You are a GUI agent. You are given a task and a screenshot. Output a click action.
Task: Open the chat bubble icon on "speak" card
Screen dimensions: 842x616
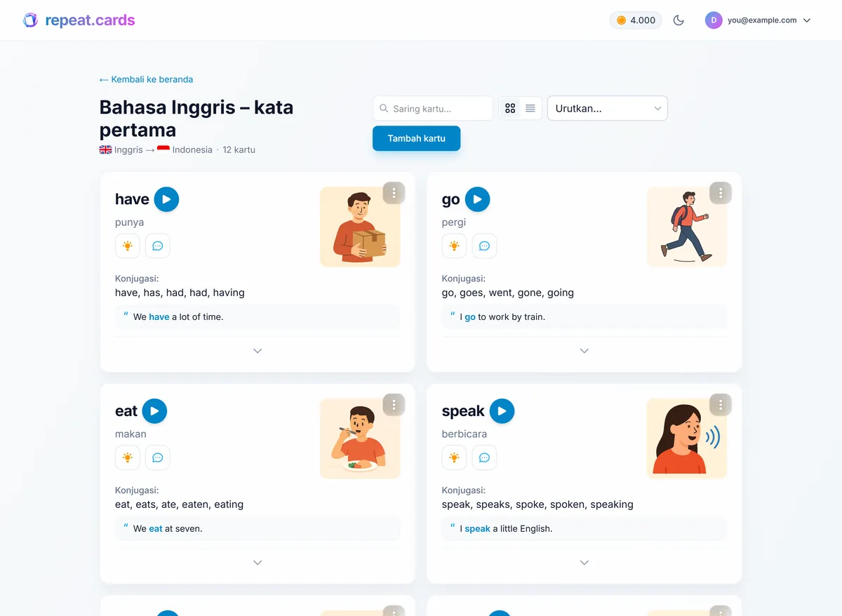click(485, 457)
